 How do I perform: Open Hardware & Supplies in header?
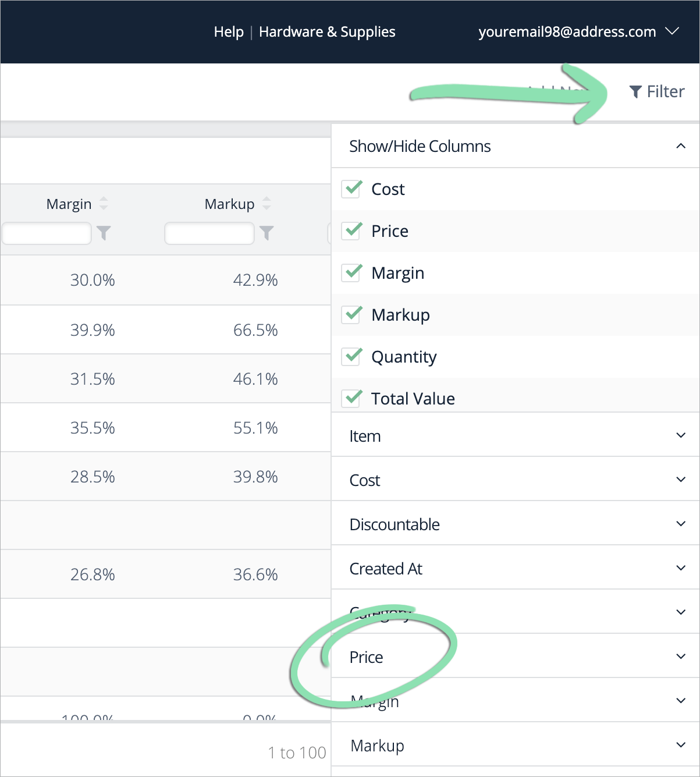pos(327,32)
